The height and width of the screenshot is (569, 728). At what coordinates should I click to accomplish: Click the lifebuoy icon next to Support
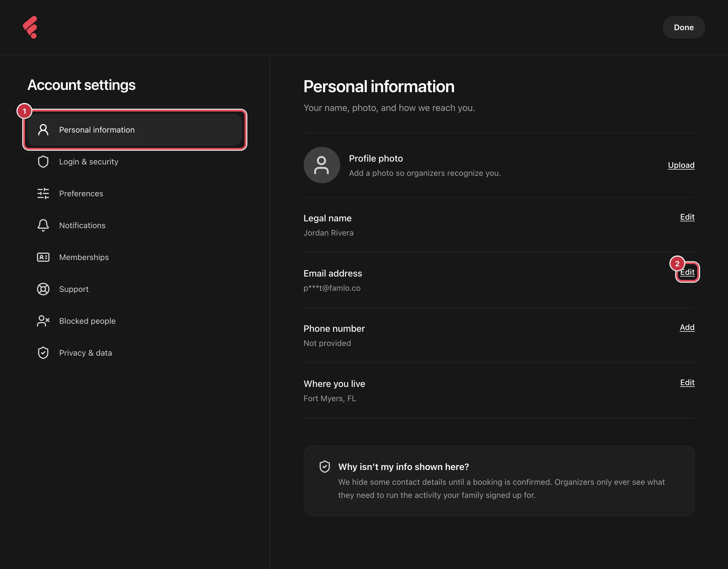click(x=43, y=289)
